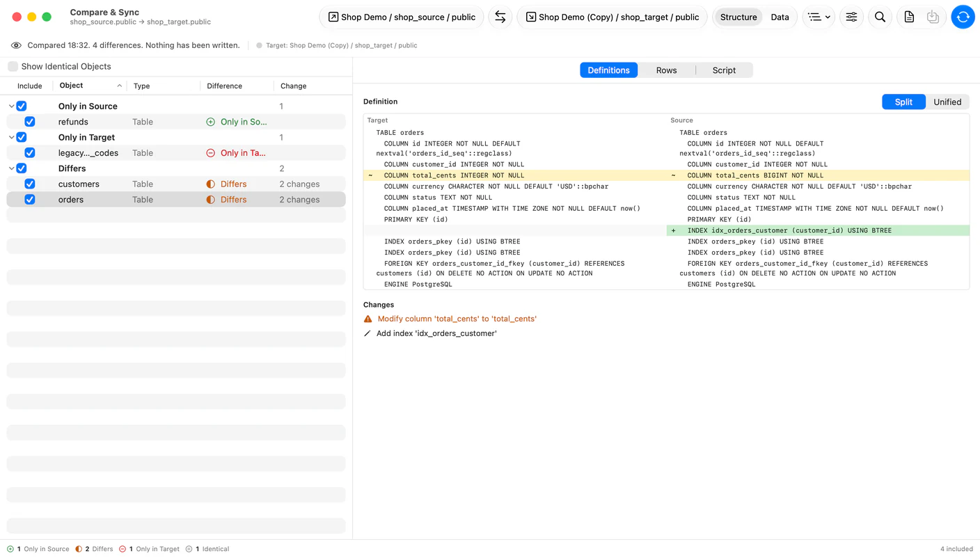The height and width of the screenshot is (558, 980).
Task: Collapse the Only in Target group
Action: click(x=11, y=138)
